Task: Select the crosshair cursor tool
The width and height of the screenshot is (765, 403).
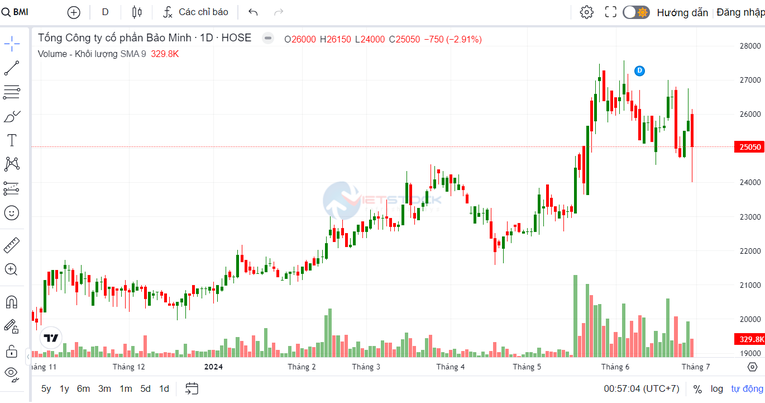Action: tap(12, 44)
